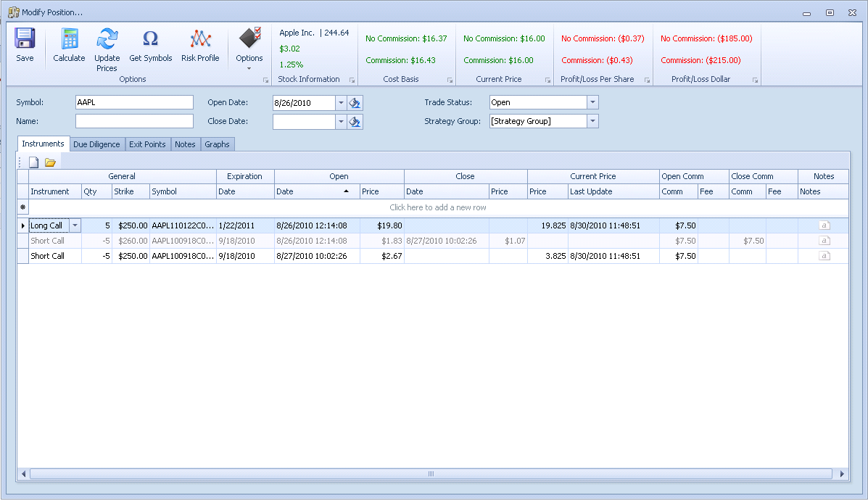The image size is (868, 501).
Task: Click the toolbar grip handle
Action: tap(20, 162)
